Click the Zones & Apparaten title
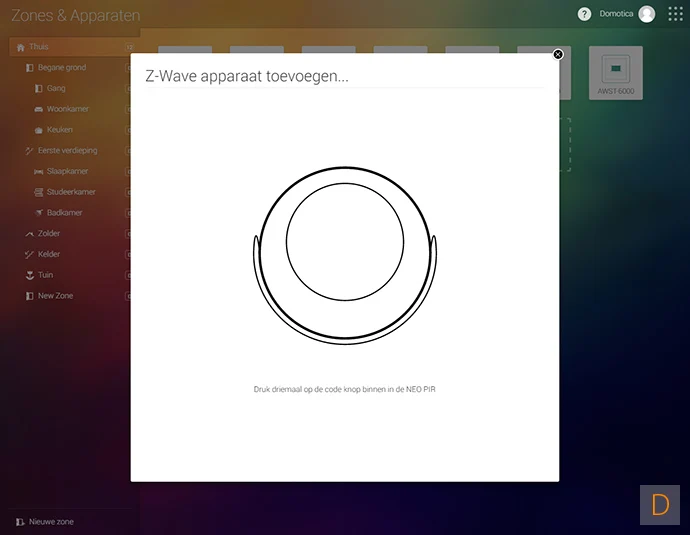 76,15
